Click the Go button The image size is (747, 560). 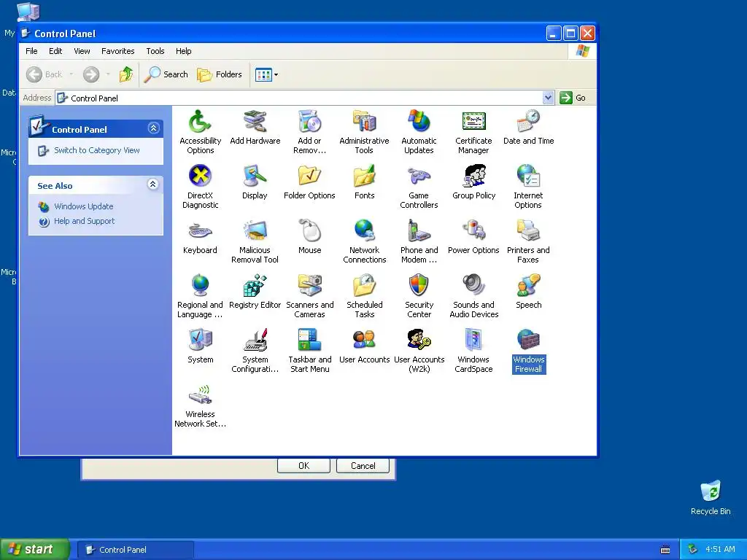[573, 98]
